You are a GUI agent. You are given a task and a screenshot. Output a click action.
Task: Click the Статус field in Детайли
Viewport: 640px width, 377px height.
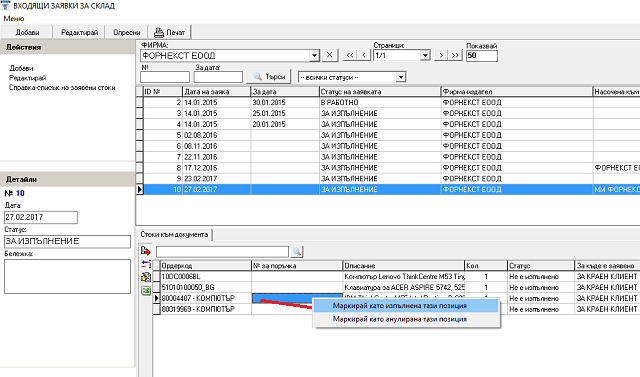coord(67,242)
